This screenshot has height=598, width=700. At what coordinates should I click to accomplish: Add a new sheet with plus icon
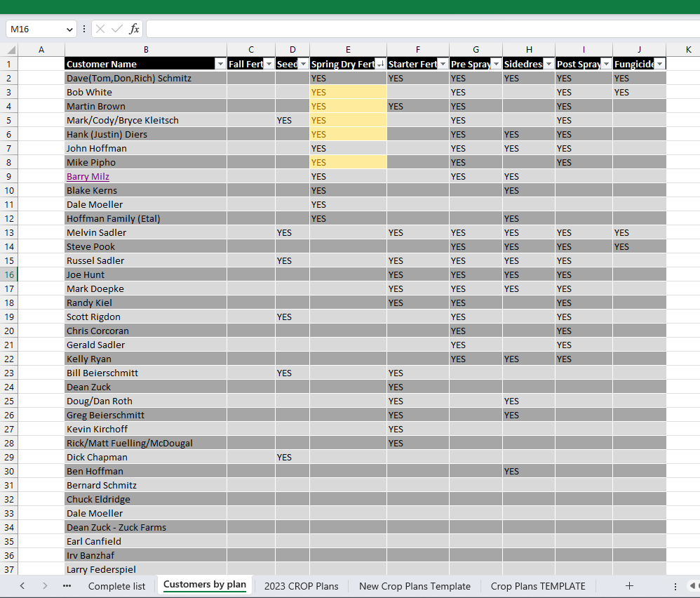point(629,585)
